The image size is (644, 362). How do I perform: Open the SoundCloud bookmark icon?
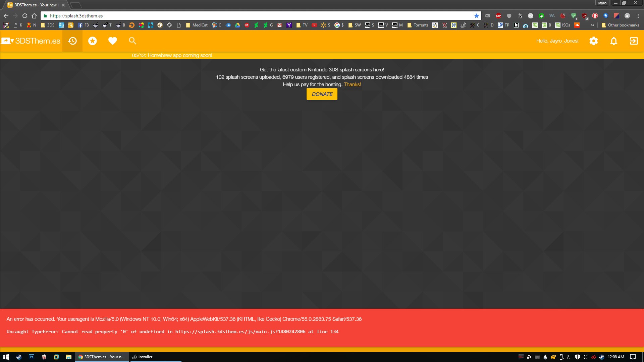point(577,25)
